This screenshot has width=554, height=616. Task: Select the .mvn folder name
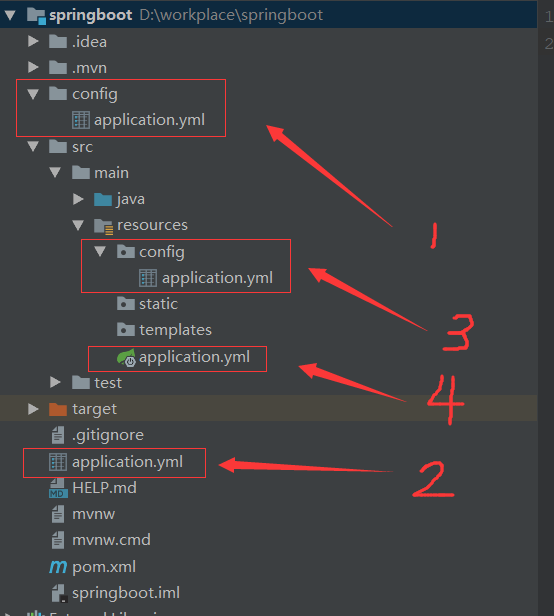(x=89, y=68)
